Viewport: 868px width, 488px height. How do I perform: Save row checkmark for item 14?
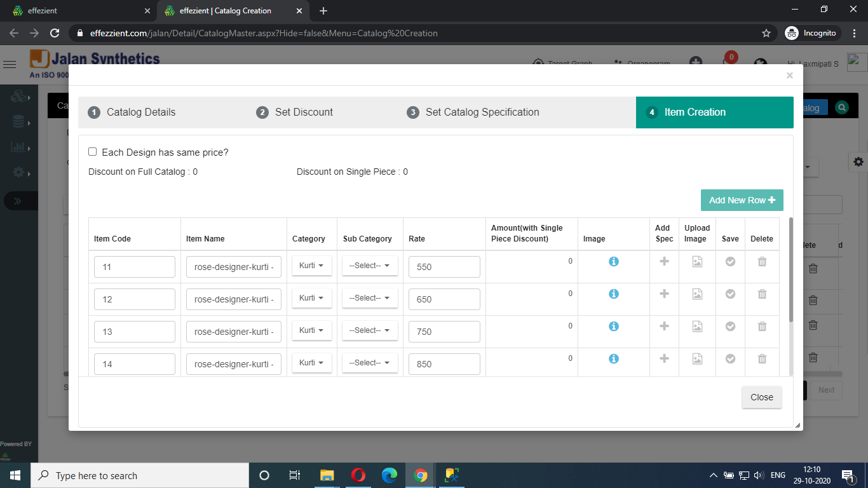730,358
